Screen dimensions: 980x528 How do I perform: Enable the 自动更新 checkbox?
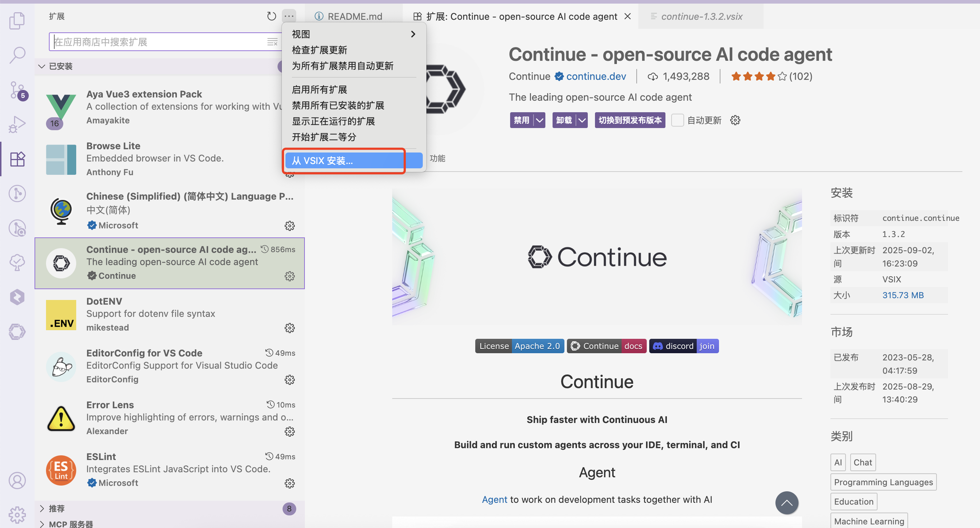pos(678,120)
